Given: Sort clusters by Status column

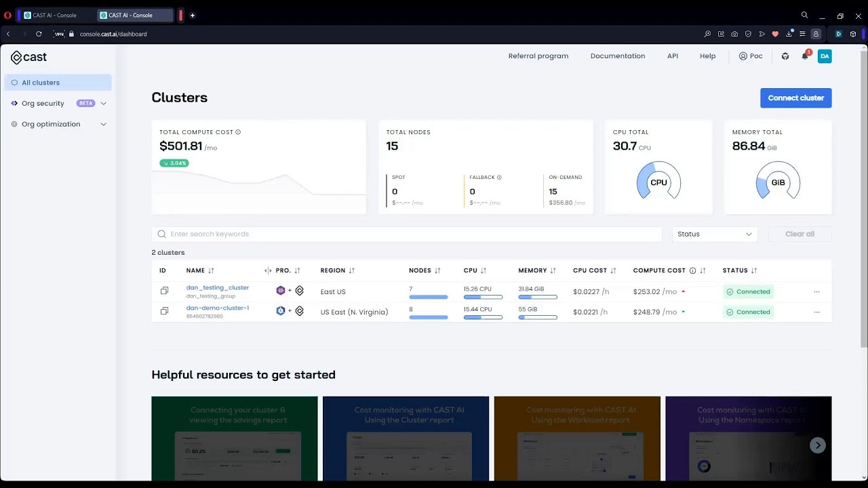Looking at the screenshot, I should click(754, 270).
